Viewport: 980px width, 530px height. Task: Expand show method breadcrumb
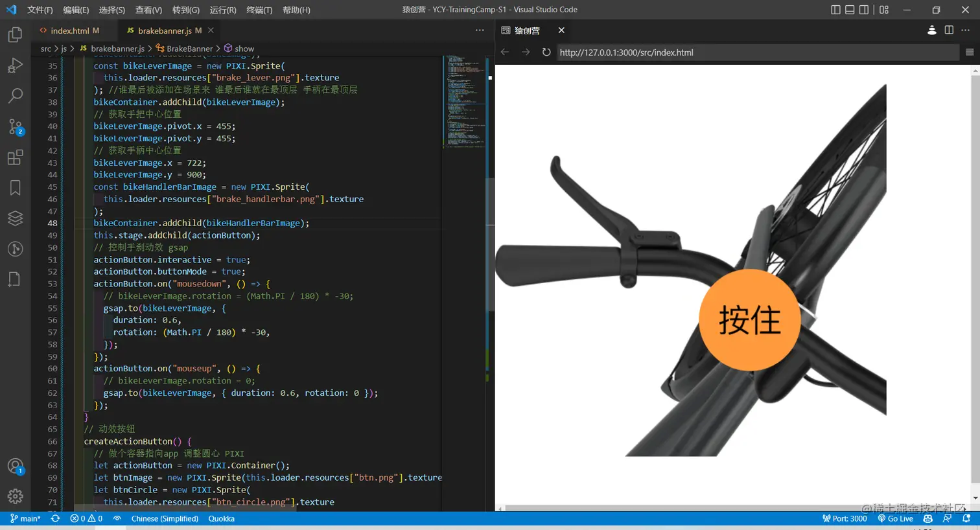pos(239,49)
